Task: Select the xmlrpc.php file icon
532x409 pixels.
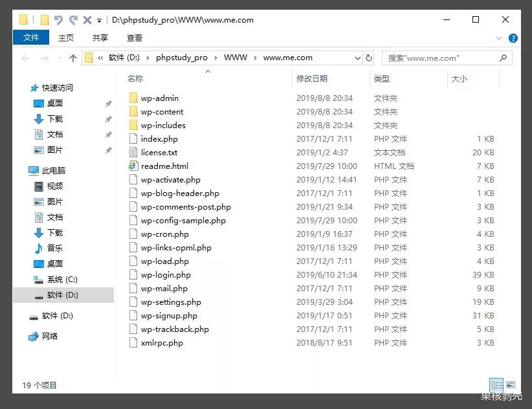Action: pyautogui.click(x=133, y=342)
